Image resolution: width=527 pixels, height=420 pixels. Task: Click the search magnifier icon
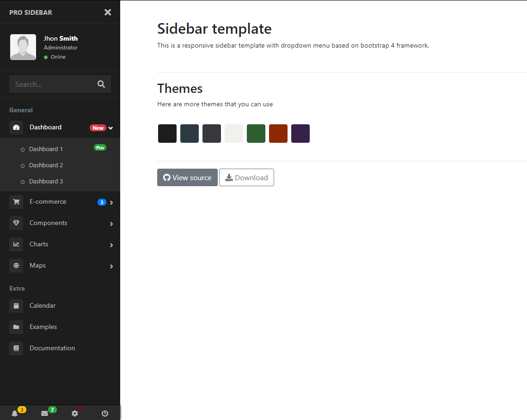tap(101, 84)
